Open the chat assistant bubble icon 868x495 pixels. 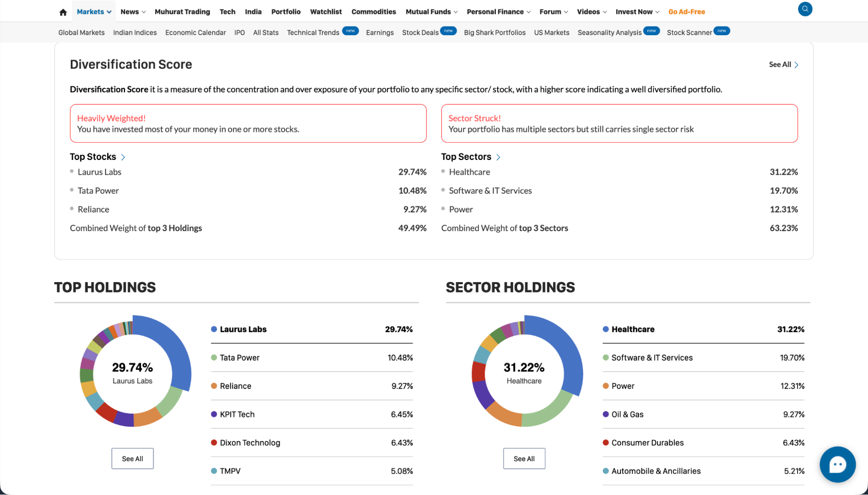click(837, 464)
